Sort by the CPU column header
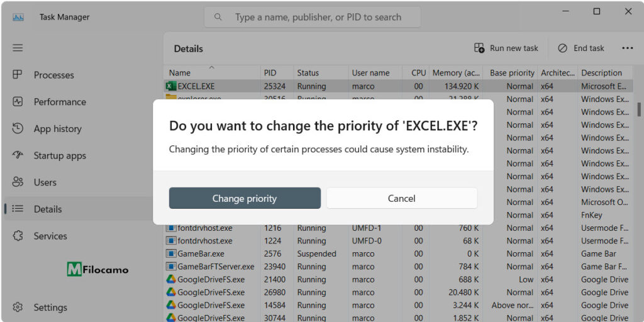 click(x=416, y=73)
